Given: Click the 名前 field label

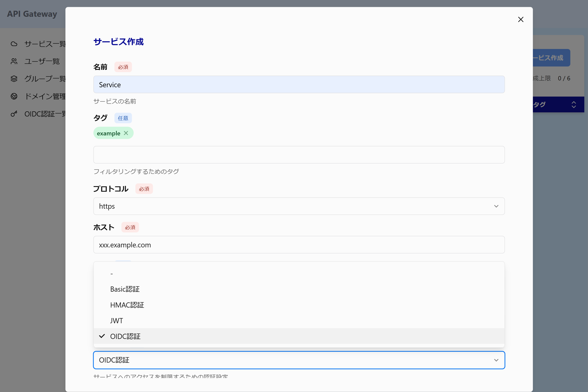Looking at the screenshot, I should tap(100, 67).
